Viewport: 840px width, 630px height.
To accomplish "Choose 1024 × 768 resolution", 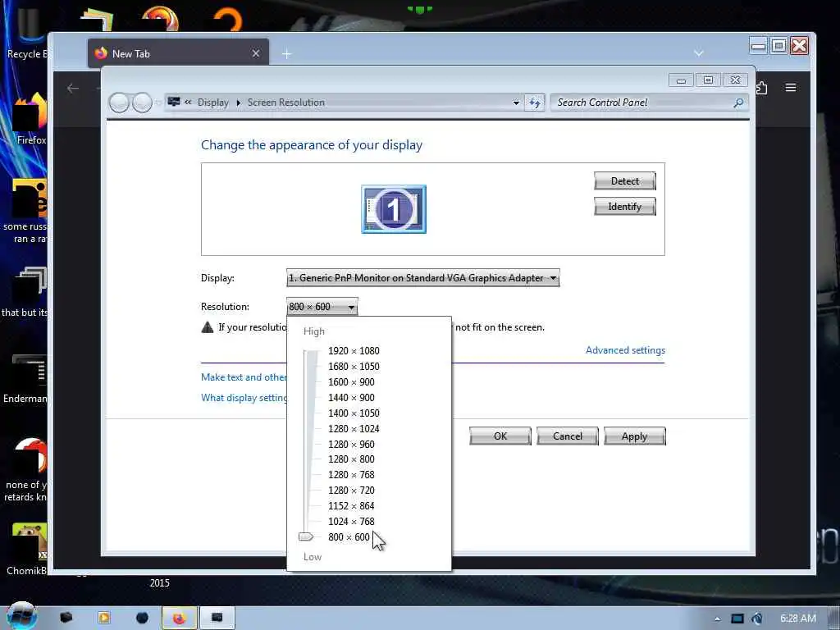I will tap(351, 521).
